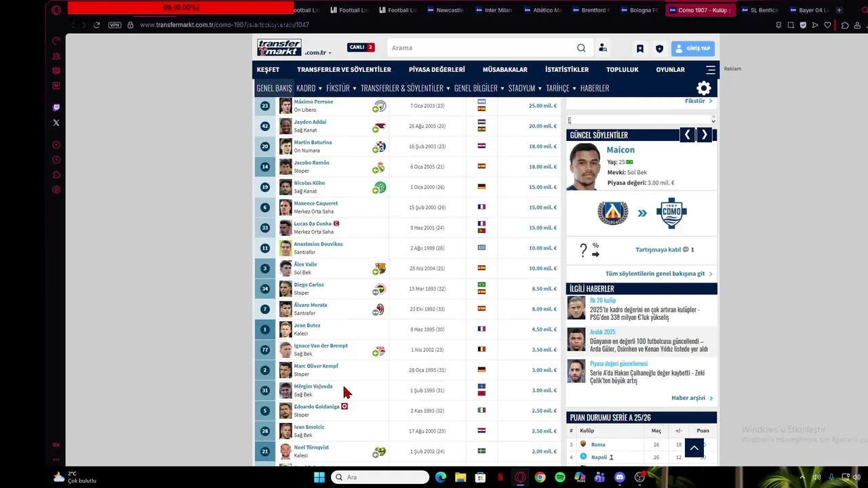
Task: Switch to the Inter Milan browser tab
Action: pos(494,10)
